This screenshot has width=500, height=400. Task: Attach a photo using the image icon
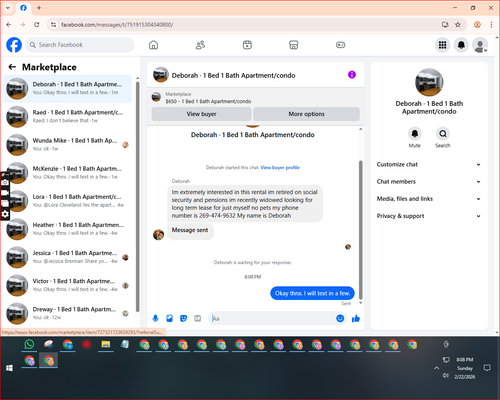170,318
